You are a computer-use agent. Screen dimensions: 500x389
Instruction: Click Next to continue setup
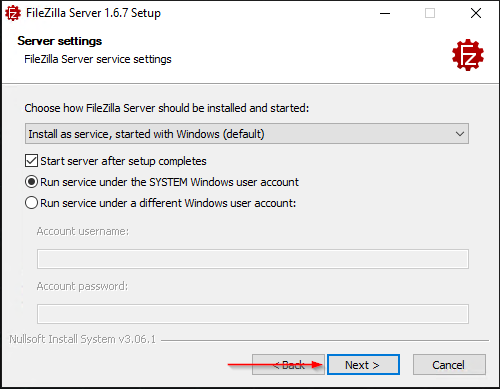coord(363,365)
